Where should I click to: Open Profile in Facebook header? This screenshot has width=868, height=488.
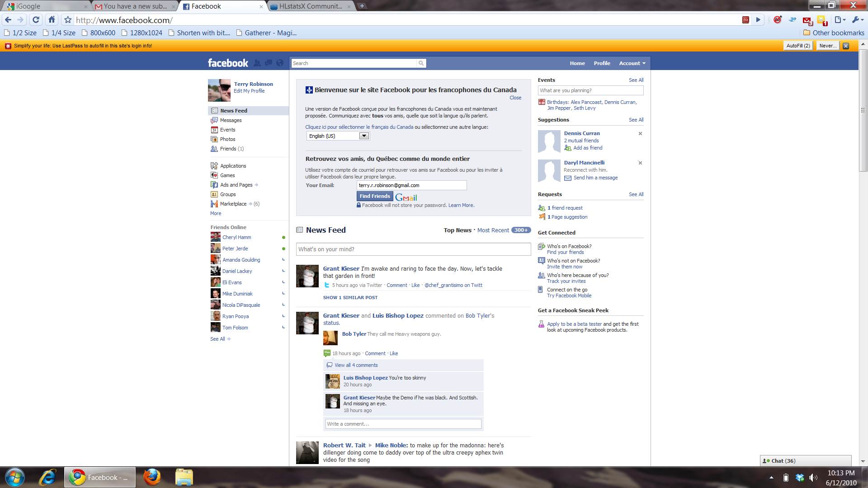click(x=602, y=63)
